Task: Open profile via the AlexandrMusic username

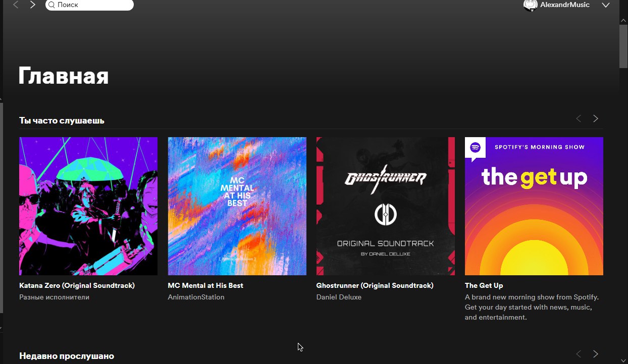Action: point(565,5)
